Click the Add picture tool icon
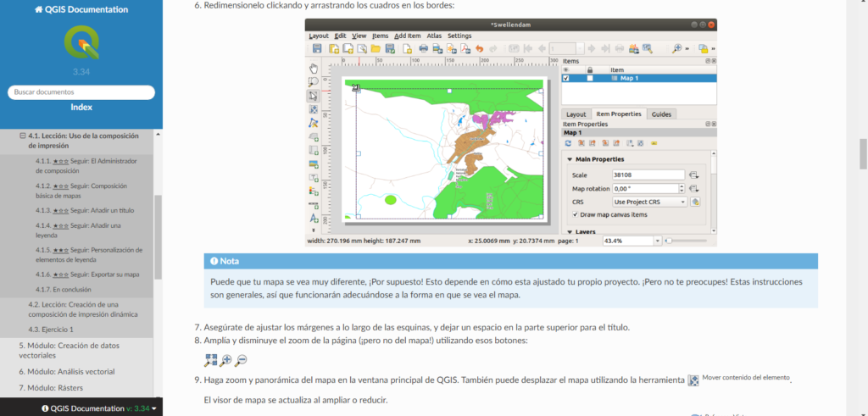Image resolution: width=868 pixels, height=416 pixels. (314, 164)
